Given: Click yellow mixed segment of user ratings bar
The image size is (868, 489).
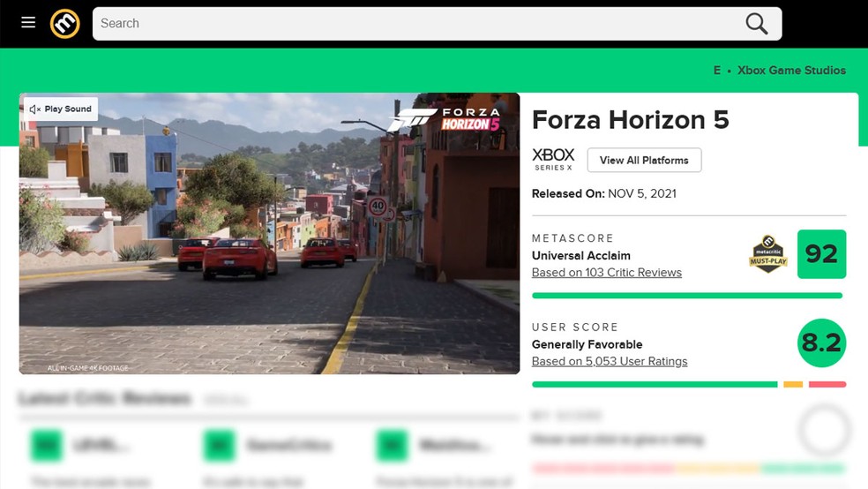Looking at the screenshot, I should point(793,384).
